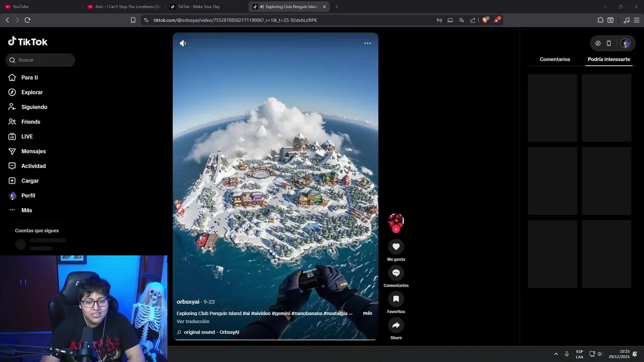This screenshot has height=362, width=644.
Task: Open the browser extensions puzzle icon
Action: pos(600,20)
